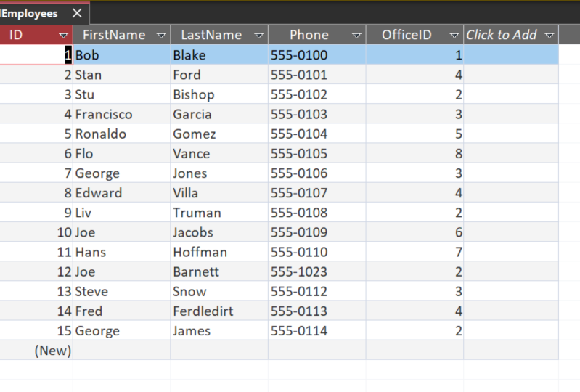
Task: Click the LastName cell containing Ferdledirt
Action: (218, 311)
